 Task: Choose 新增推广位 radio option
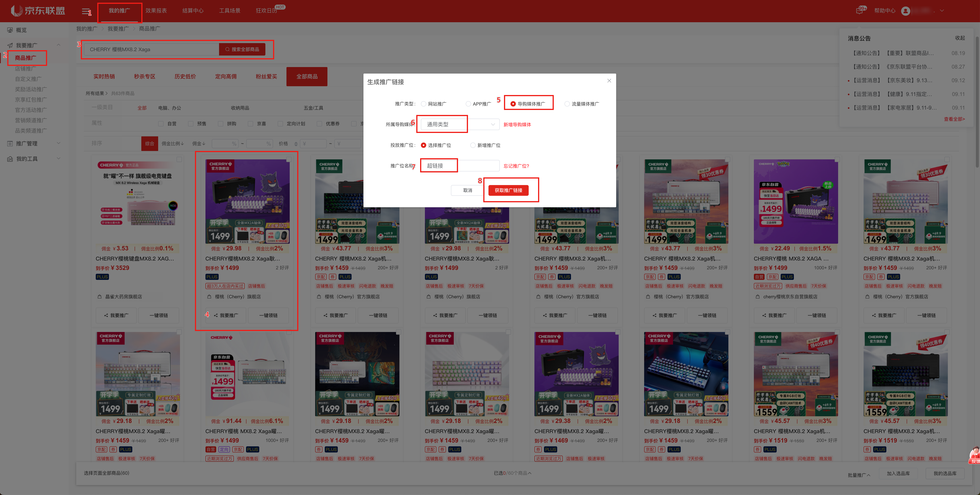(473, 145)
